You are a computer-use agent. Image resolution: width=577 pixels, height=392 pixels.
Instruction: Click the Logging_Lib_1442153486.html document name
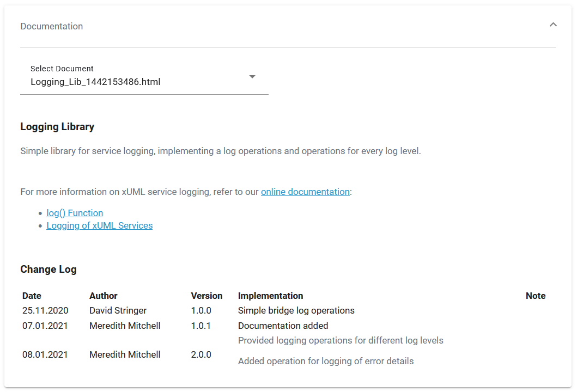coord(95,82)
